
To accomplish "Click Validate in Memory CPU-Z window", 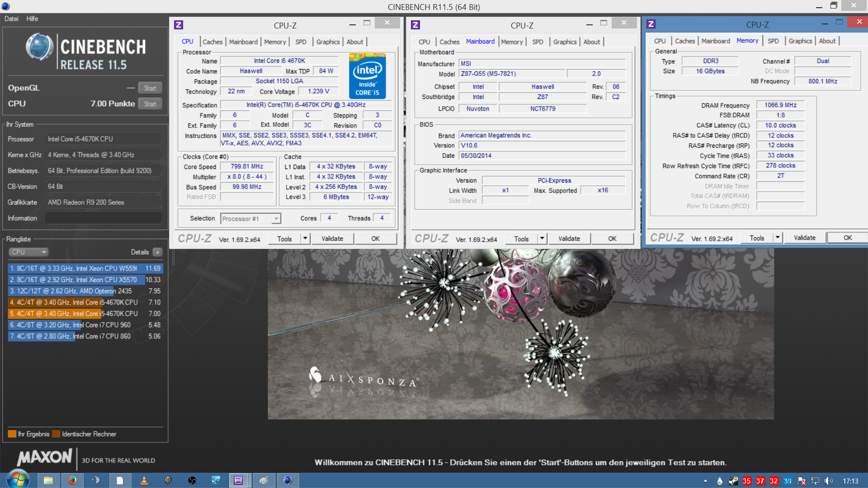I will [x=805, y=238].
